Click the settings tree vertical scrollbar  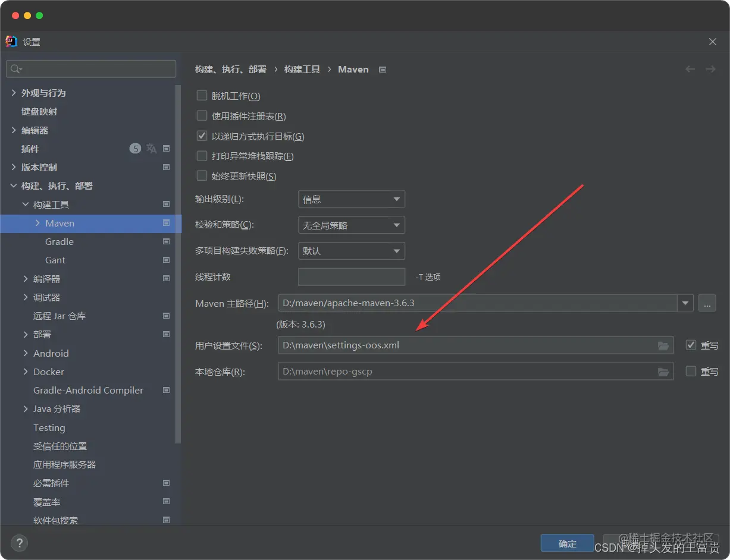[178, 265]
